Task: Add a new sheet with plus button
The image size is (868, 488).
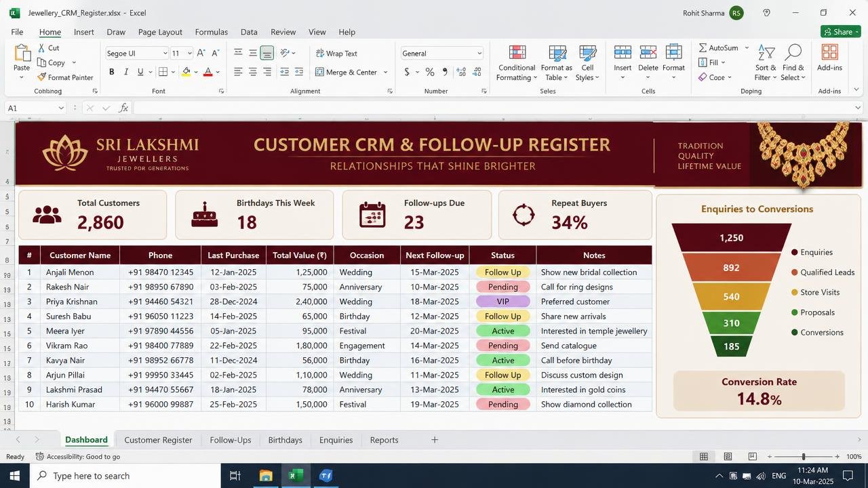Action: [x=435, y=440]
